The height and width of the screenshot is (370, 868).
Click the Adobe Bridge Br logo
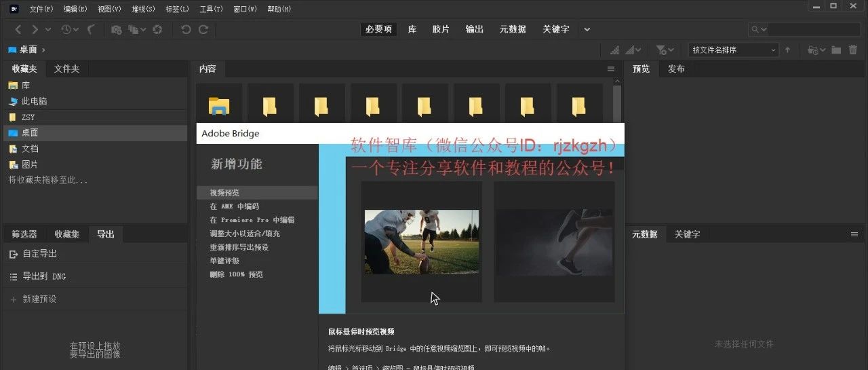tap(14, 9)
